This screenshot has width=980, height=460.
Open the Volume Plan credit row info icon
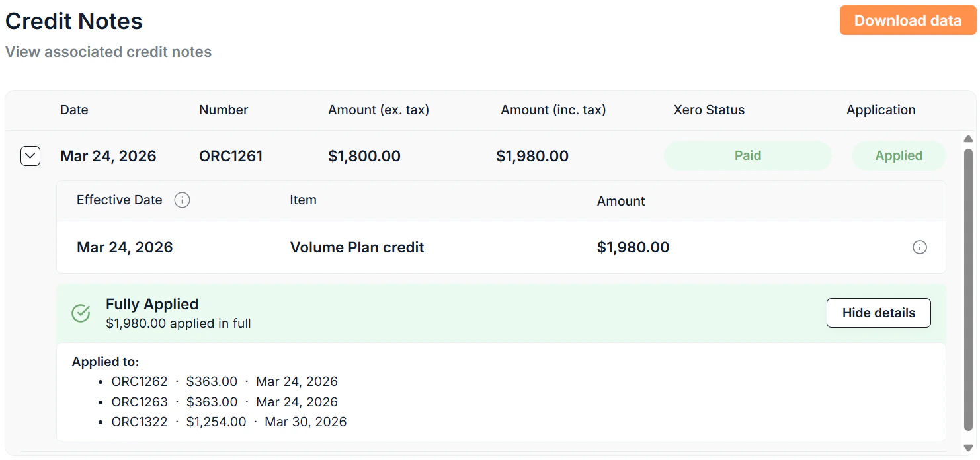point(920,247)
